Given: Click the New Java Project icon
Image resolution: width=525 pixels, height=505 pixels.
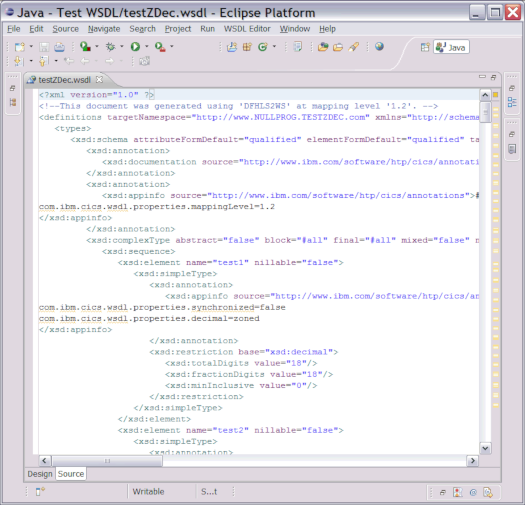Looking at the screenshot, I should [x=232, y=47].
